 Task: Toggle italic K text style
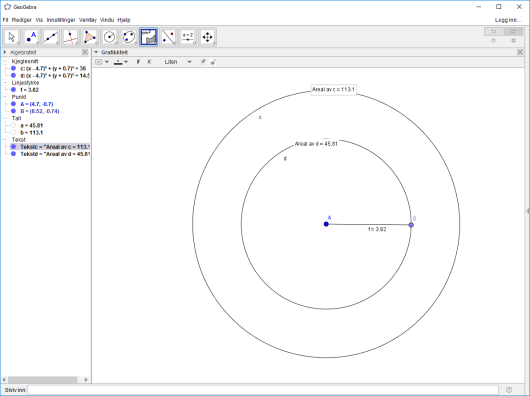pyautogui.click(x=149, y=62)
